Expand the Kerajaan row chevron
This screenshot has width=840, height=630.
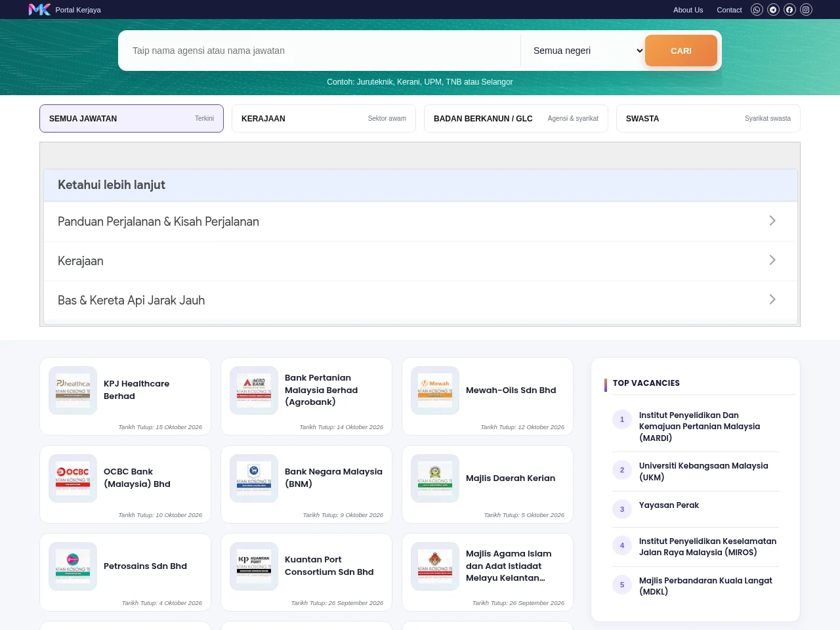click(772, 261)
